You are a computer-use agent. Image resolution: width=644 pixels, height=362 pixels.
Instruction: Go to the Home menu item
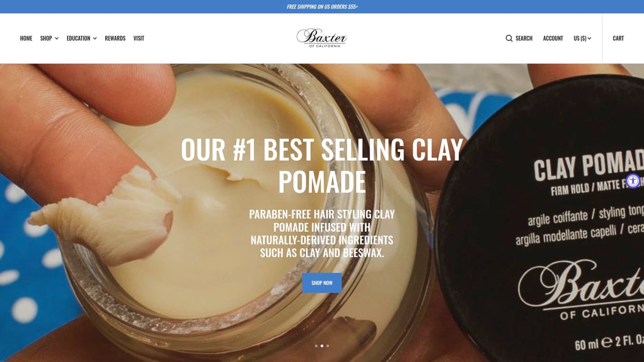point(26,38)
